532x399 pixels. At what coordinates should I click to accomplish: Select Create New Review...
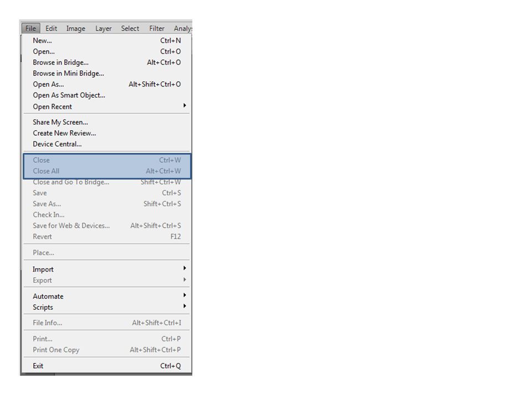[107, 133]
